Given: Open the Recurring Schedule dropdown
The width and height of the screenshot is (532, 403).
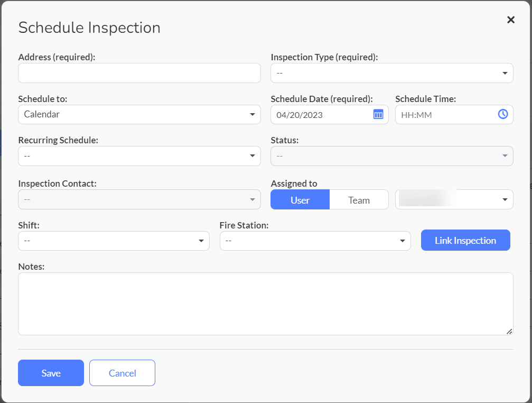Looking at the screenshot, I should 139,156.
